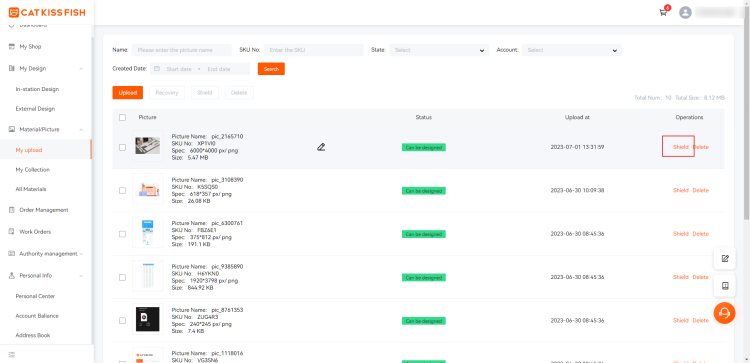The width and height of the screenshot is (750, 363).
Task: Open thumbnail of pic_6300761
Action: (x=147, y=233)
